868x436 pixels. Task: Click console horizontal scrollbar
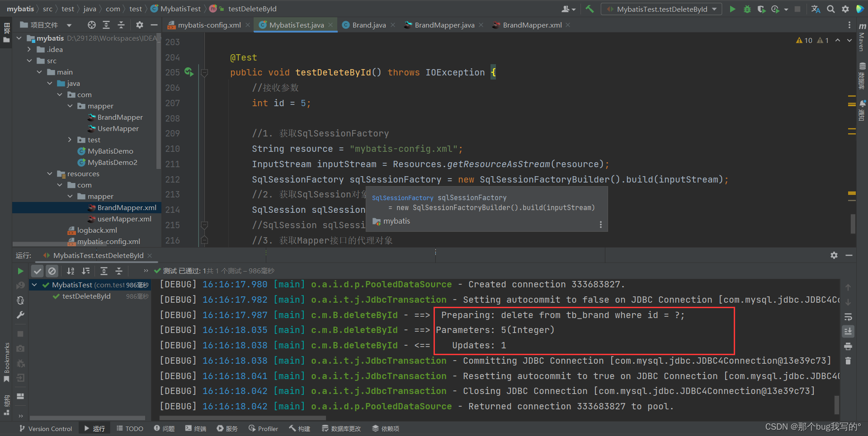click(243, 418)
